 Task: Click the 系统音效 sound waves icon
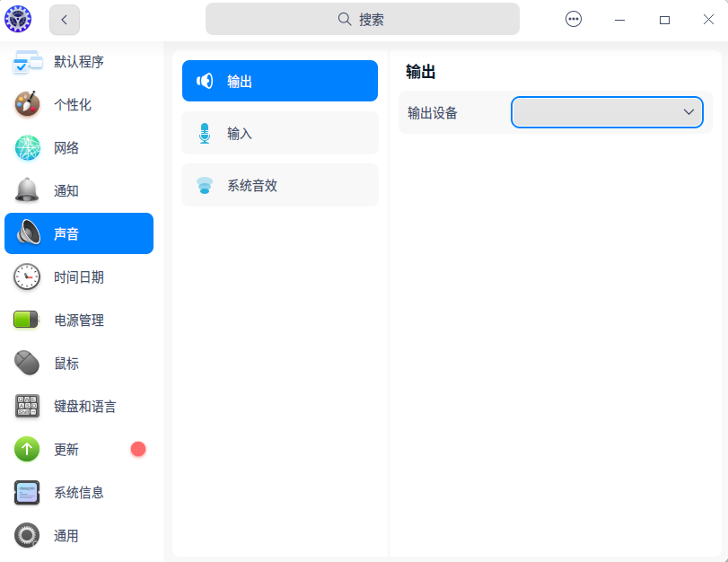click(x=205, y=185)
